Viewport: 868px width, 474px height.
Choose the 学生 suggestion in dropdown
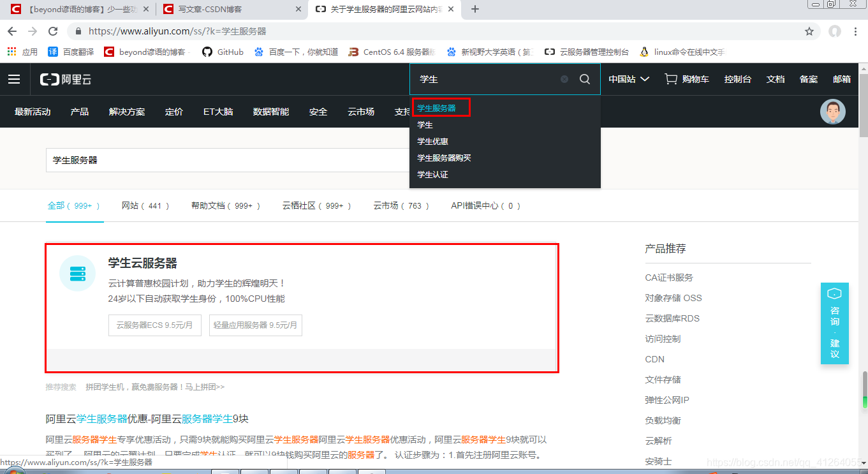425,125
